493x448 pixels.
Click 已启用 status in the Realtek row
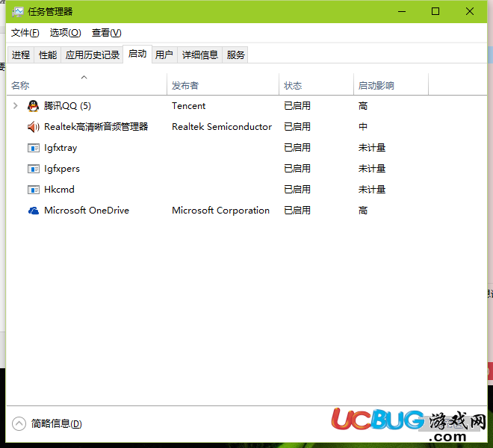[x=297, y=127]
